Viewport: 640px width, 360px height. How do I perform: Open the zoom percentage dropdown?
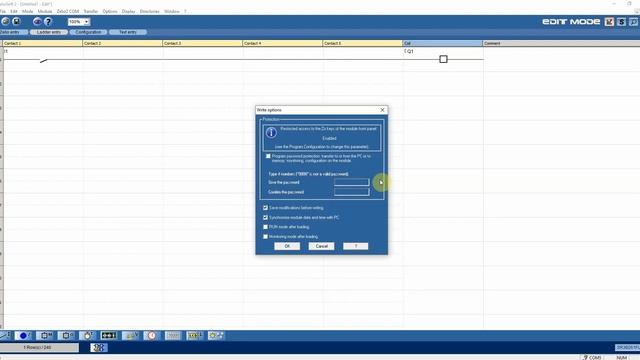click(87, 22)
